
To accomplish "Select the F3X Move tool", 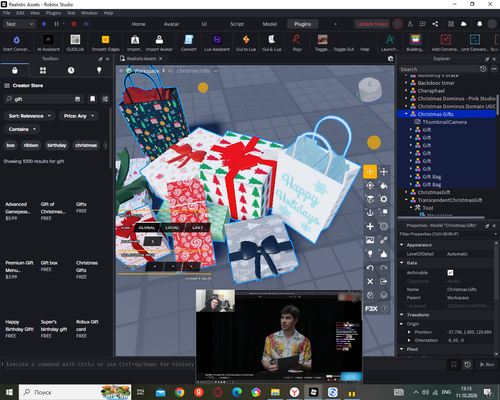I will (x=370, y=172).
